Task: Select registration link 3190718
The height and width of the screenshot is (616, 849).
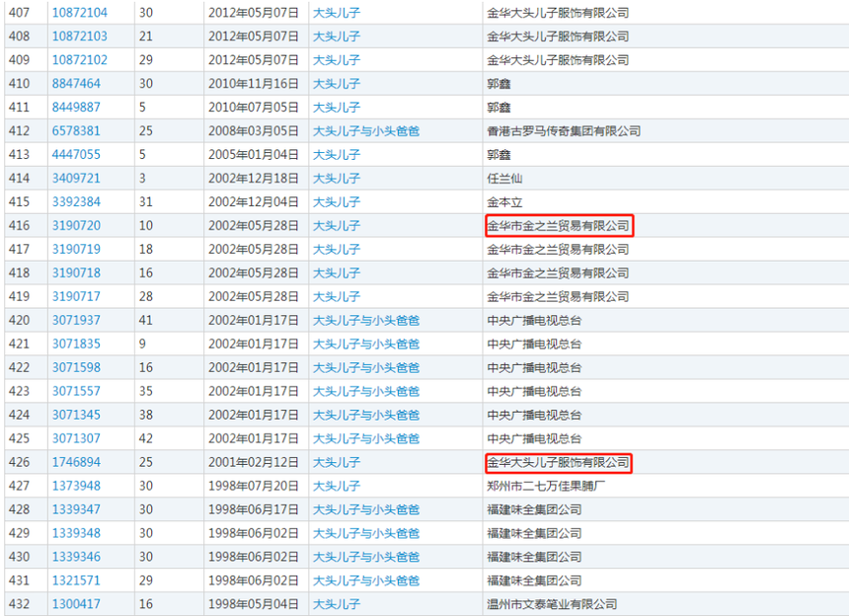Action: tap(76, 272)
